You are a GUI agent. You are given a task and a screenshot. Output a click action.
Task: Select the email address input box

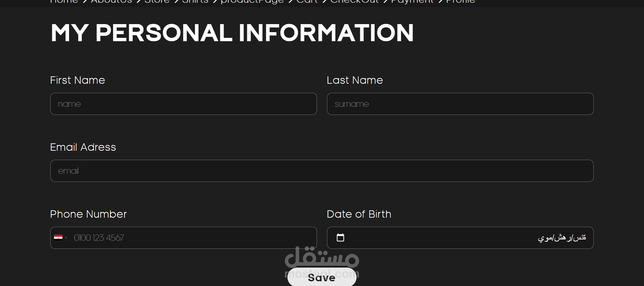point(322,171)
